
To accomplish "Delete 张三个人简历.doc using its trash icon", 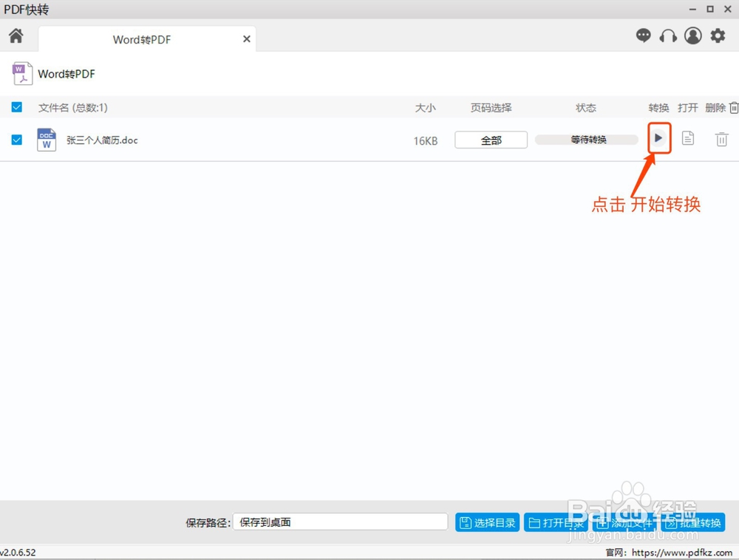I will point(722,138).
